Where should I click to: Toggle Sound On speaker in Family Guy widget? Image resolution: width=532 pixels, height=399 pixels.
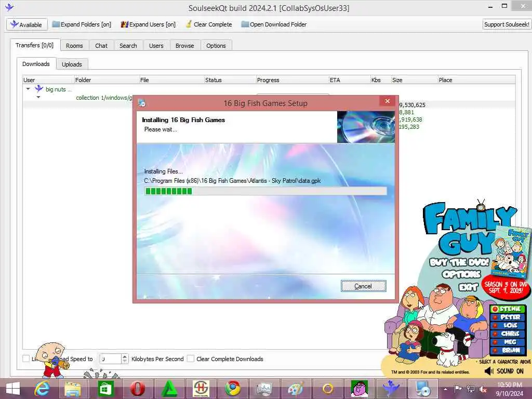tap(489, 371)
